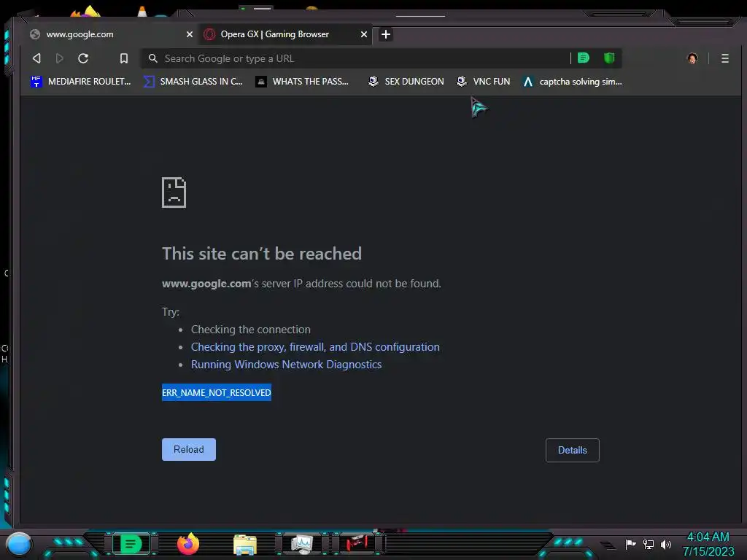Click the green browser icon in the taskbar
Screen dimensions: 747x560
click(131, 544)
